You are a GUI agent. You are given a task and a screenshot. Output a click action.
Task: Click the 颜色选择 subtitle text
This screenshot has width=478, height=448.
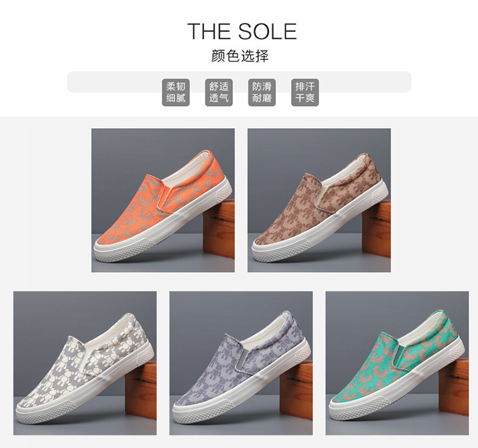pos(240,56)
